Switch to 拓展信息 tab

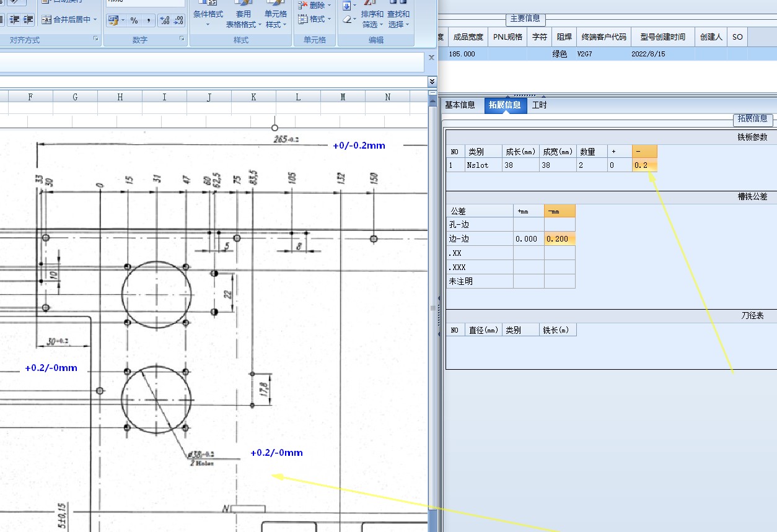point(505,105)
